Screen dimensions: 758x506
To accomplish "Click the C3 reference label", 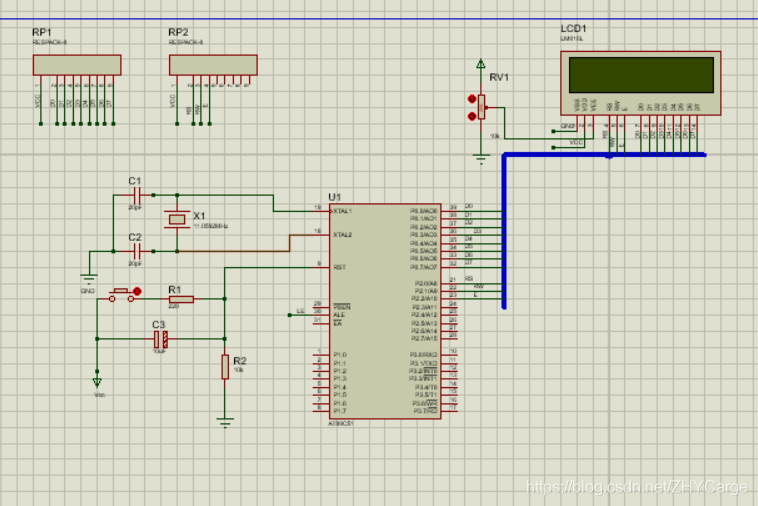I will click(x=159, y=324).
